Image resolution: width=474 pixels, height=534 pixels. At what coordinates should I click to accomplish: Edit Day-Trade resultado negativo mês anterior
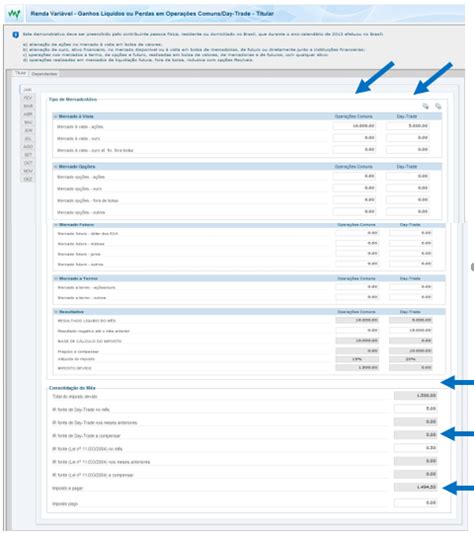click(x=411, y=330)
